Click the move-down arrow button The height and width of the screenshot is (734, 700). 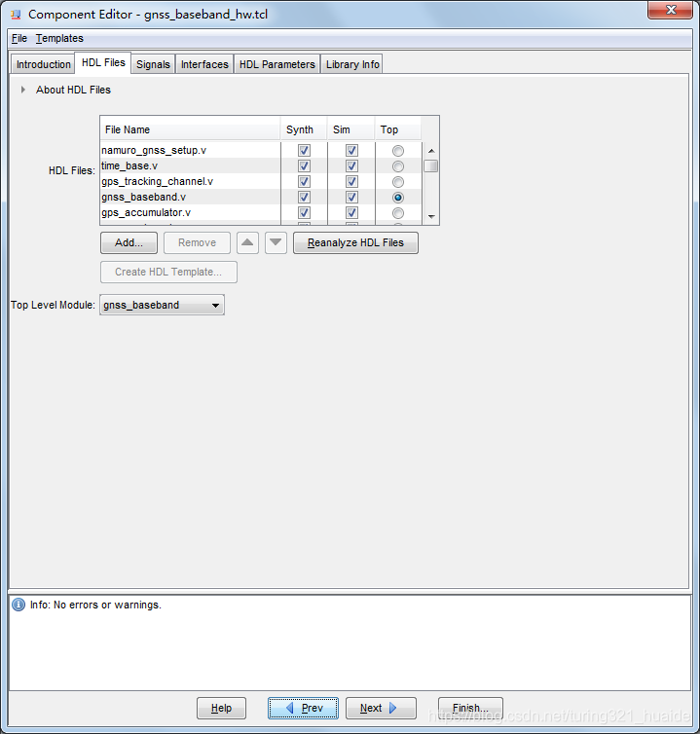[x=276, y=243]
